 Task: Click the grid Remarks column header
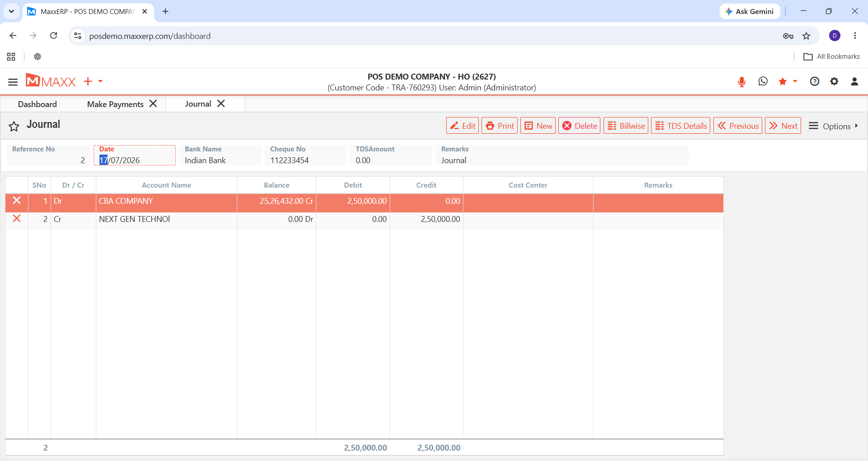tap(658, 185)
